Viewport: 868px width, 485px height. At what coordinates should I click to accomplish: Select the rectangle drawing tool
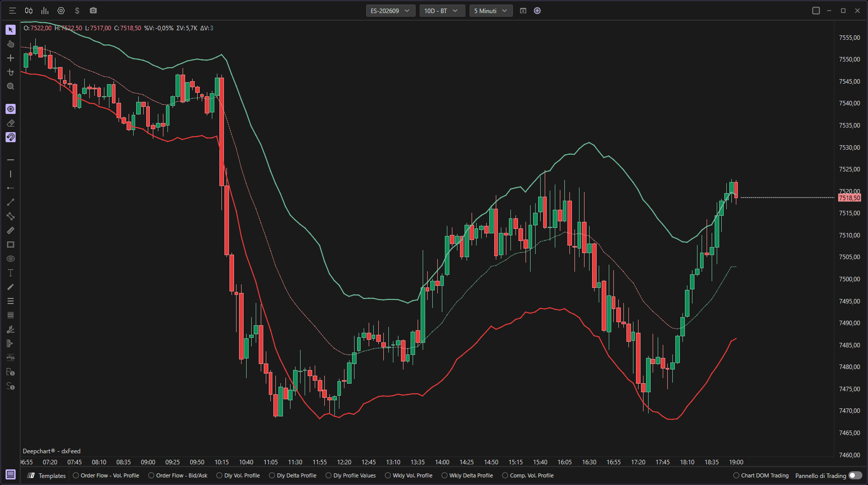(11, 245)
